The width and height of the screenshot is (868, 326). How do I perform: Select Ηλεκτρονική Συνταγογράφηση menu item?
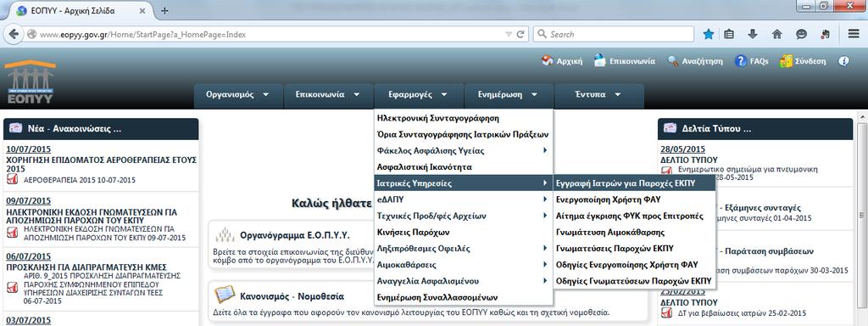pos(464,118)
